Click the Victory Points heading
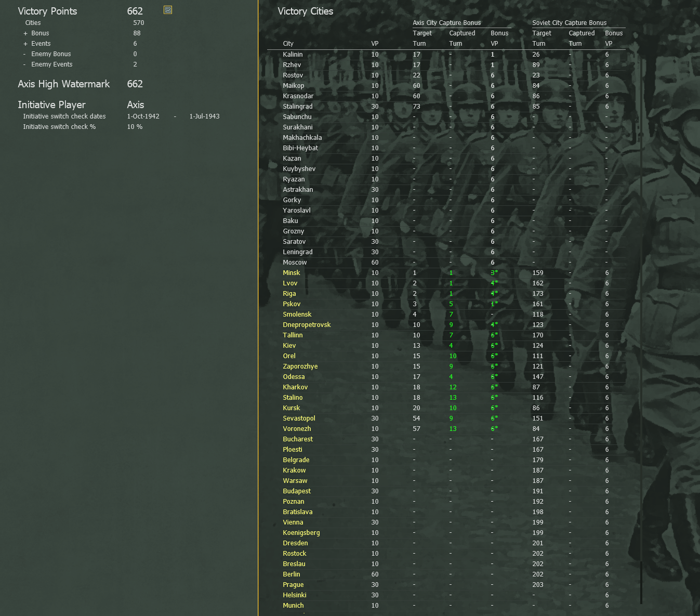Screen dimensions: 700x616 click(47, 11)
